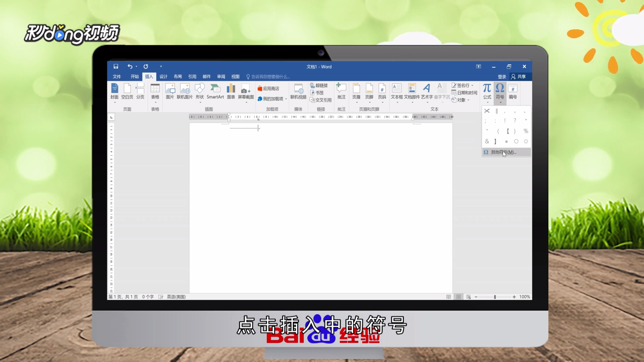644x362 pixels.
Task: Open the 页脚 footer dropdown
Action: [369, 93]
